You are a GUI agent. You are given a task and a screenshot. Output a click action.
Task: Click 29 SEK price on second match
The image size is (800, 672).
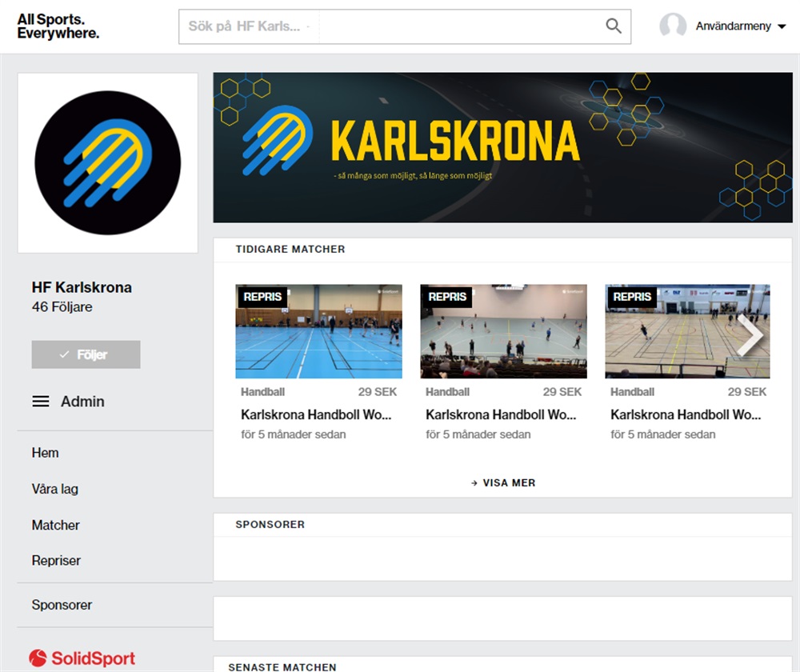(x=562, y=392)
